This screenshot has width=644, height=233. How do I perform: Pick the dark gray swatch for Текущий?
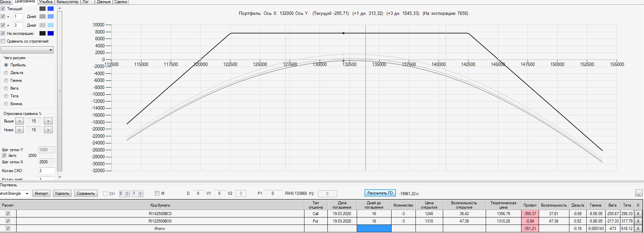tap(43, 9)
